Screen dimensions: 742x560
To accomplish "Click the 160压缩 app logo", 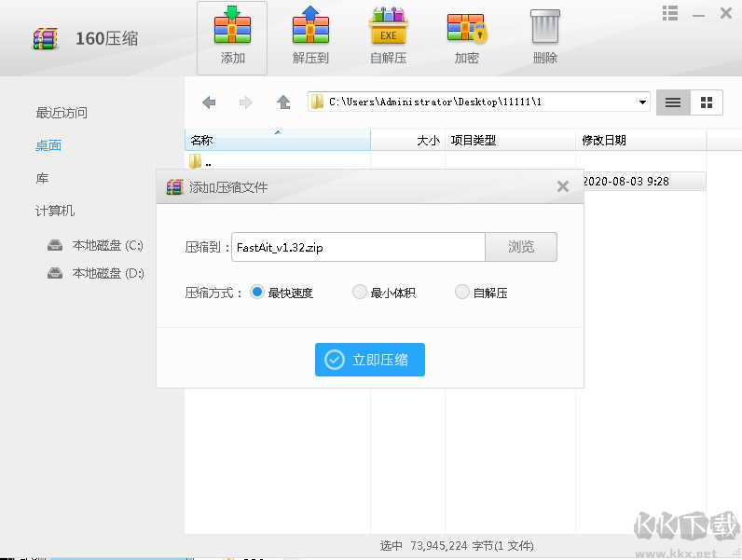I will point(46,39).
